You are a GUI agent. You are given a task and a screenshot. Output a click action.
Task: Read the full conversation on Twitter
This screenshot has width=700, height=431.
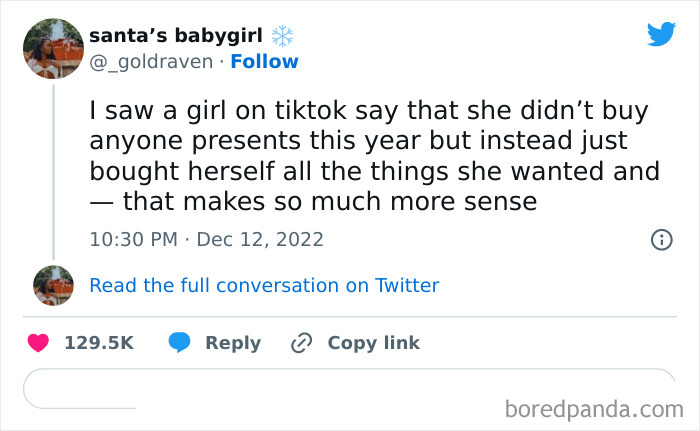click(x=264, y=285)
